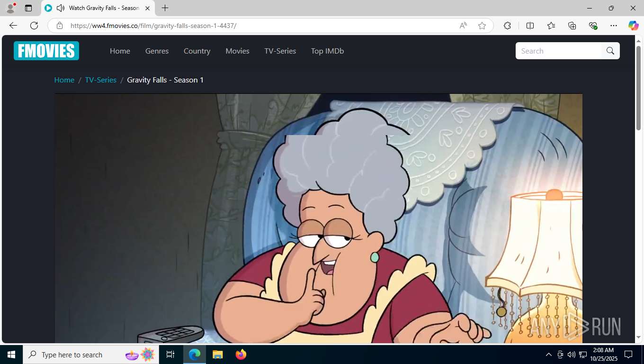Click the video player frame
The image size is (644, 364).
click(318, 218)
